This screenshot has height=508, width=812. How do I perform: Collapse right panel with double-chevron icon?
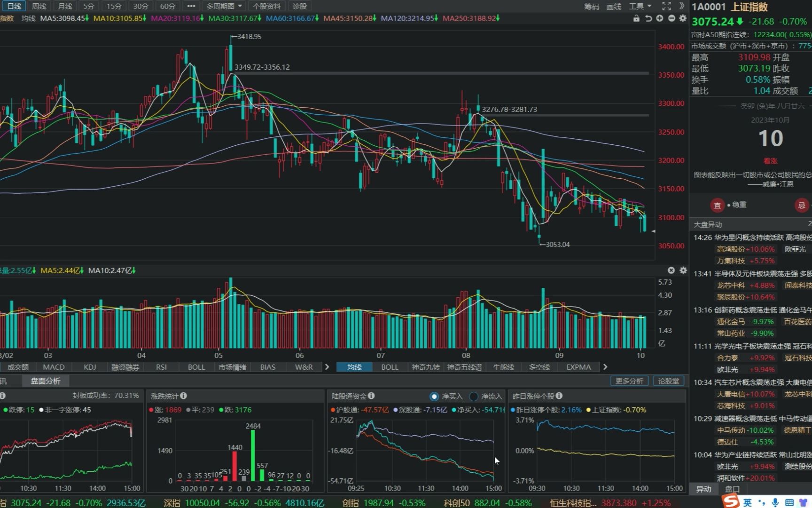click(682, 6)
